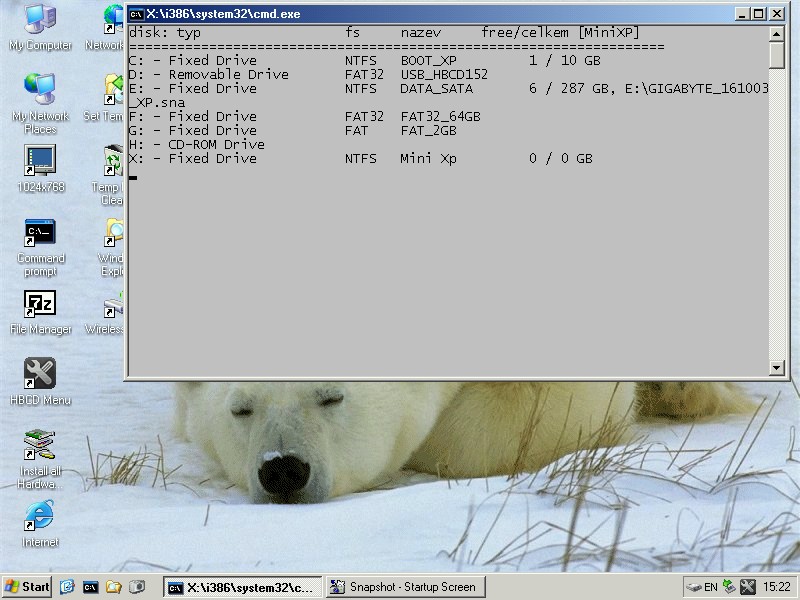Click the command prompt quick launch icon
800x600 pixels.
[91, 587]
